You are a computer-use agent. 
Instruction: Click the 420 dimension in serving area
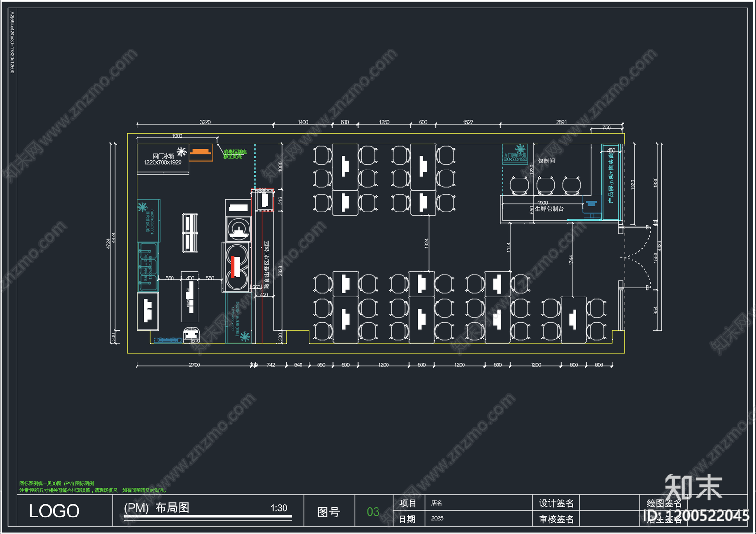point(264,295)
